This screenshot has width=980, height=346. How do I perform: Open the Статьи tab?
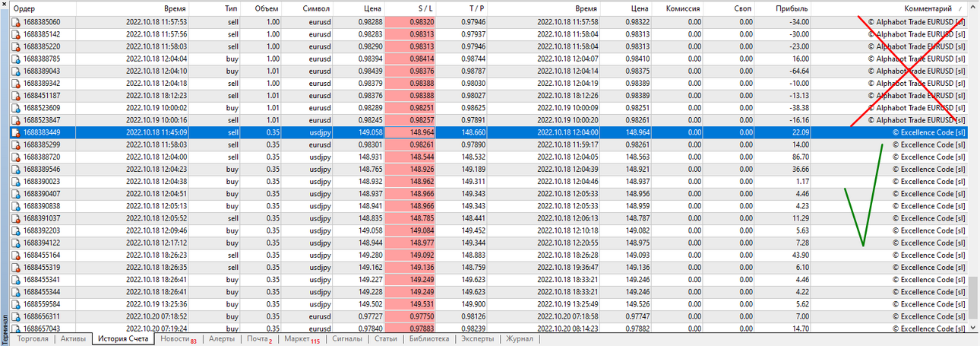click(386, 339)
